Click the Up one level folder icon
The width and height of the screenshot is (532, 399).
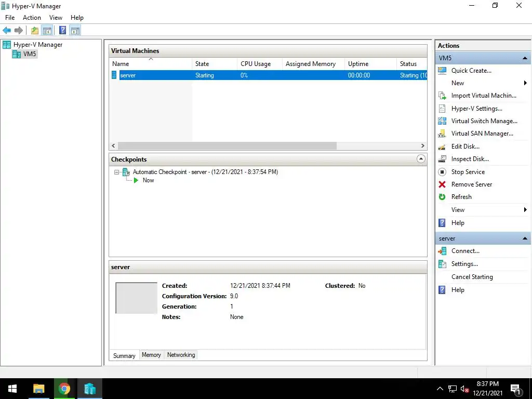click(x=35, y=31)
